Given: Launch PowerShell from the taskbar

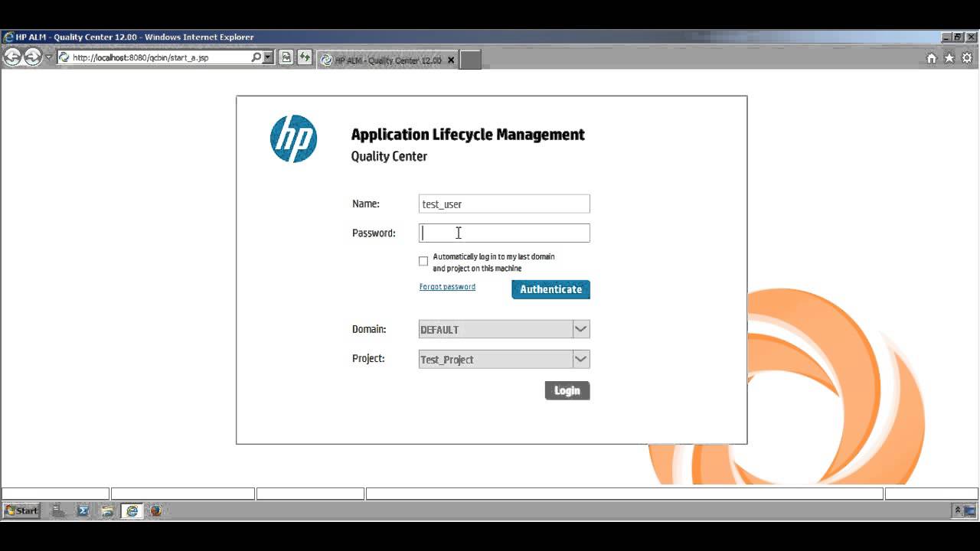Looking at the screenshot, I should click(x=83, y=510).
